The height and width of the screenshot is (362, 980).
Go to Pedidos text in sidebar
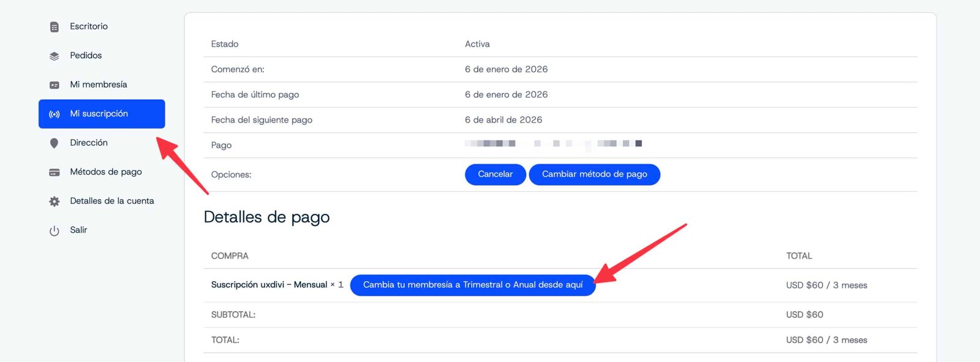(x=86, y=55)
